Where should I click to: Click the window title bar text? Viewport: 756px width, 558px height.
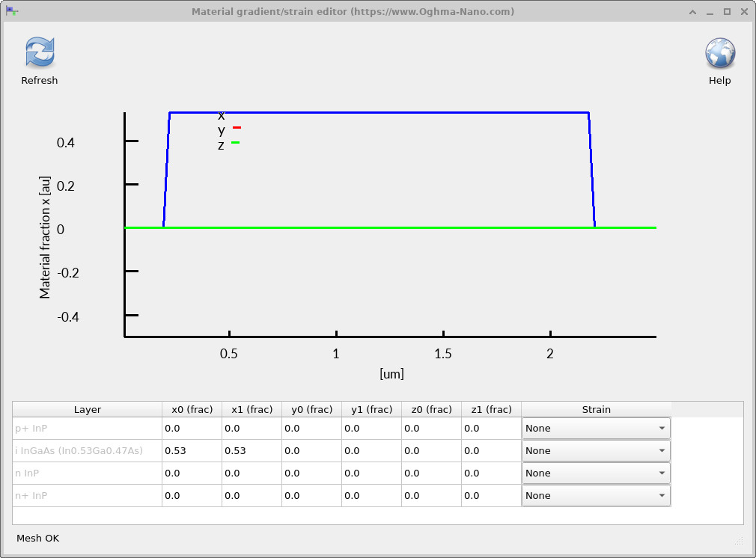(353, 11)
